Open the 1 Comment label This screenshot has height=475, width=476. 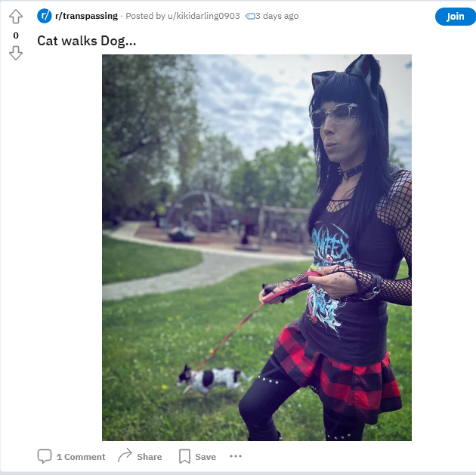pos(81,456)
